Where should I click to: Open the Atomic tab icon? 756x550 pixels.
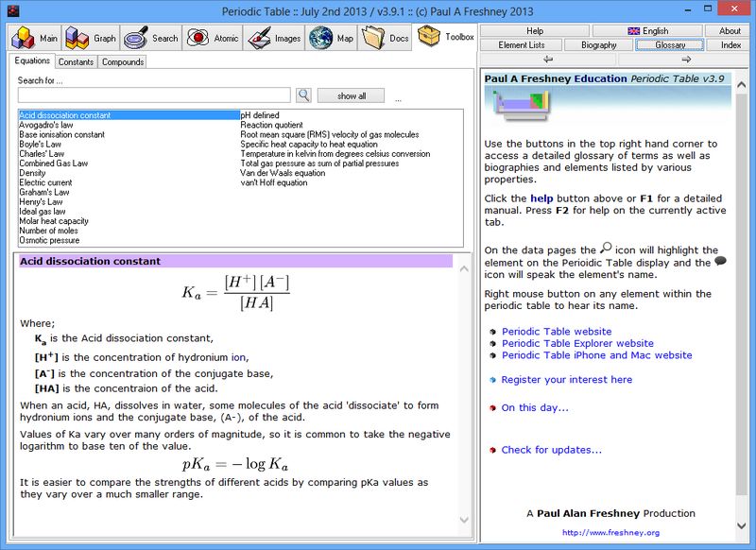tap(212, 38)
